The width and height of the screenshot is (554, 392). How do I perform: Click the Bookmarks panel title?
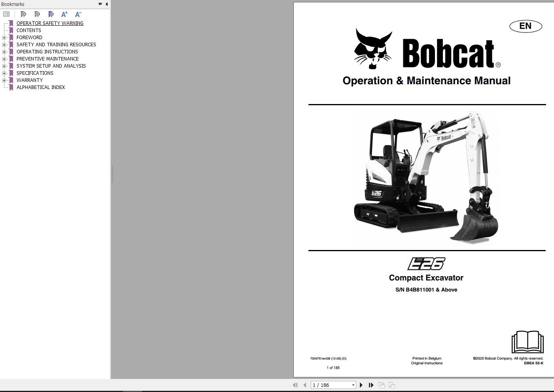(x=13, y=4)
